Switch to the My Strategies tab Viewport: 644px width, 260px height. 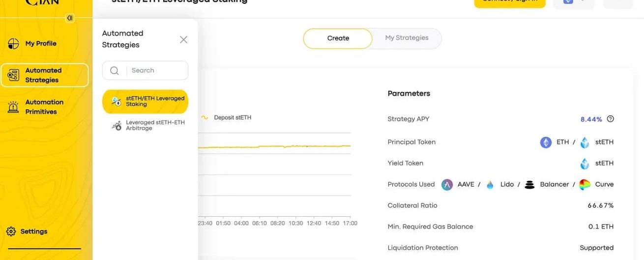pyautogui.click(x=407, y=38)
